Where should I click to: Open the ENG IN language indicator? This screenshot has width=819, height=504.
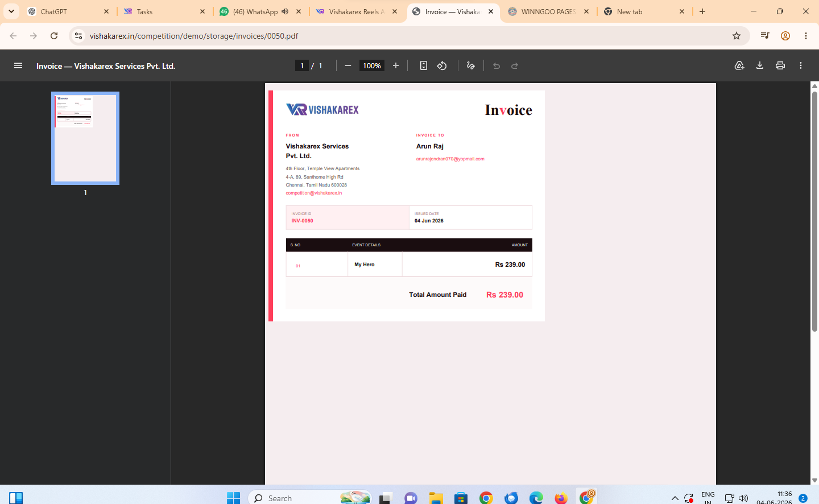pyautogui.click(x=708, y=498)
